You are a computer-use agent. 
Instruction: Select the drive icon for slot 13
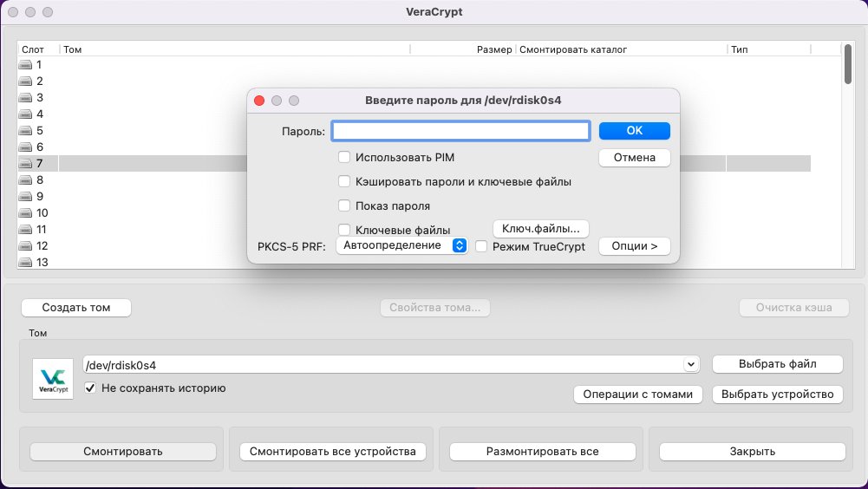click(x=25, y=263)
